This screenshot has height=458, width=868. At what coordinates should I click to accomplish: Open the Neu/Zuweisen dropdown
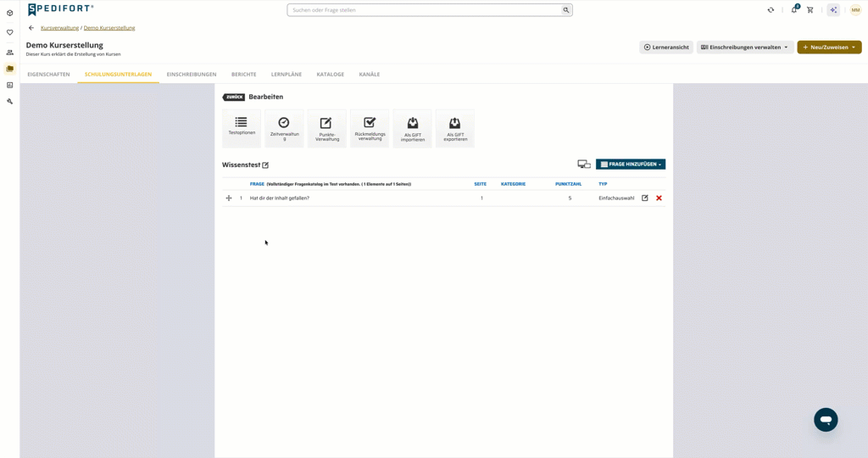point(829,47)
